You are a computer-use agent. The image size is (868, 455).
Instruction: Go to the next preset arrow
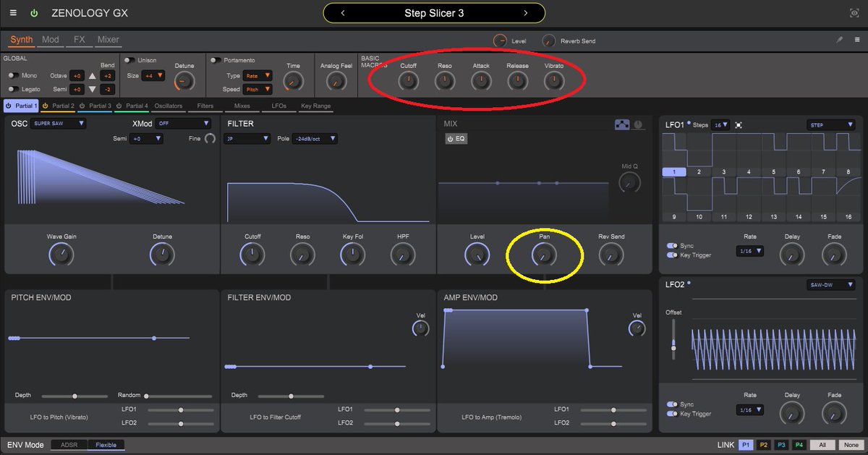tap(526, 13)
